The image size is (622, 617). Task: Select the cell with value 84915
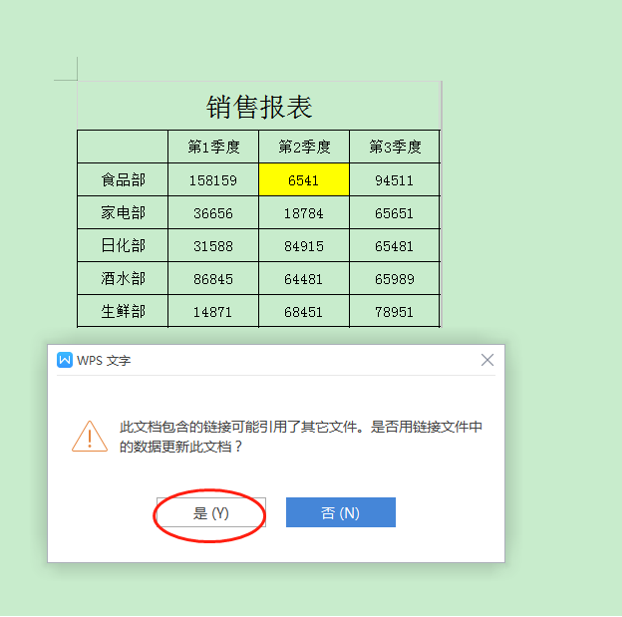pyautogui.click(x=304, y=246)
